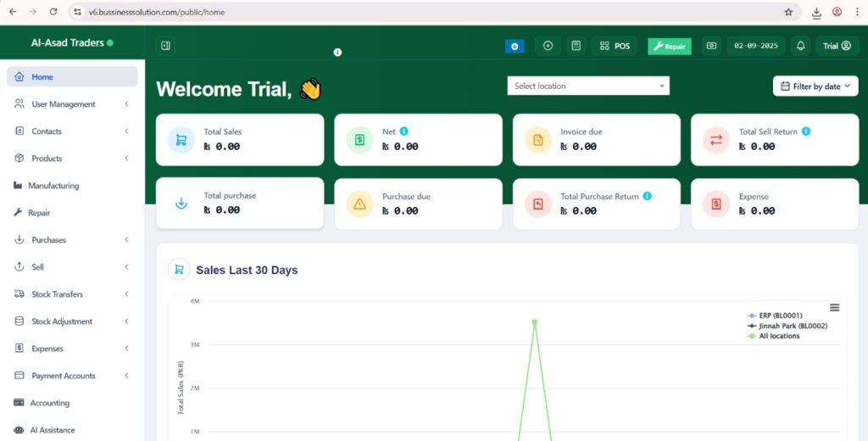Click the circled plus icon in the top bar
868x441 pixels.
coord(548,46)
